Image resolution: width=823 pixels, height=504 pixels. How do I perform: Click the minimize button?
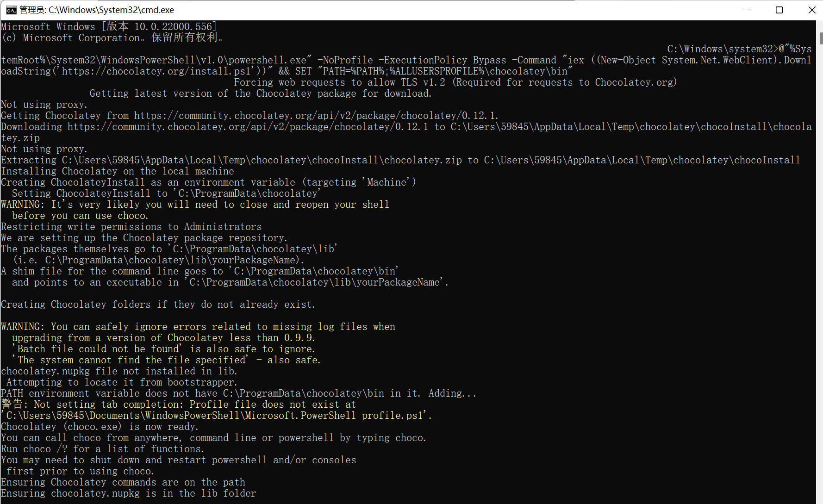[x=748, y=9]
